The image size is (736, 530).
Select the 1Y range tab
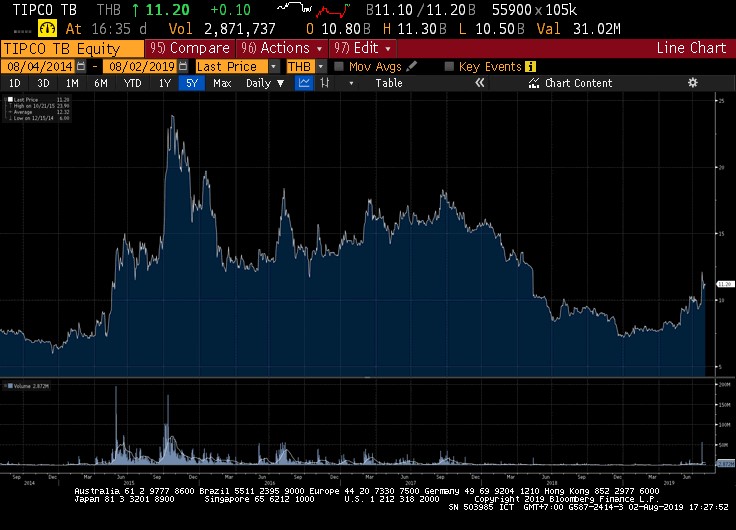tap(164, 83)
